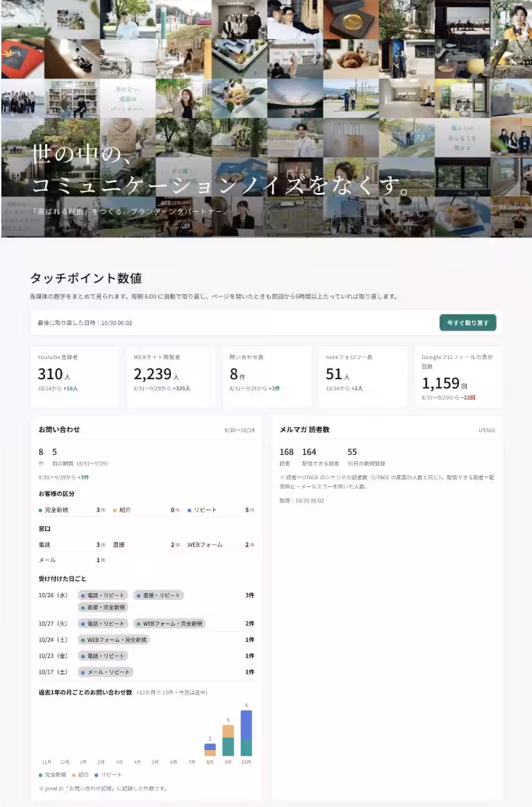Click the WEBフォーム・完全新規 tag in the 10/24 row
This screenshot has height=807, width=532.
click(x=114, y=640)
